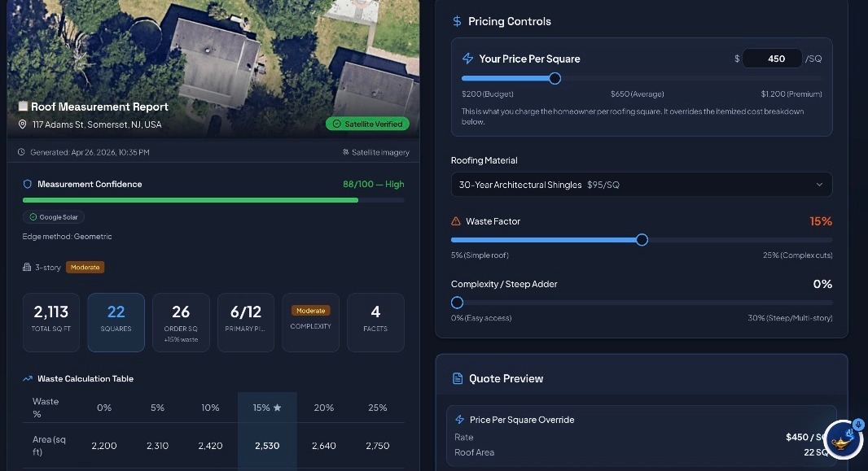The image size is (868, 471).
Task: Click the $650 (Average) slider label
Action: [x=638, y=94]
